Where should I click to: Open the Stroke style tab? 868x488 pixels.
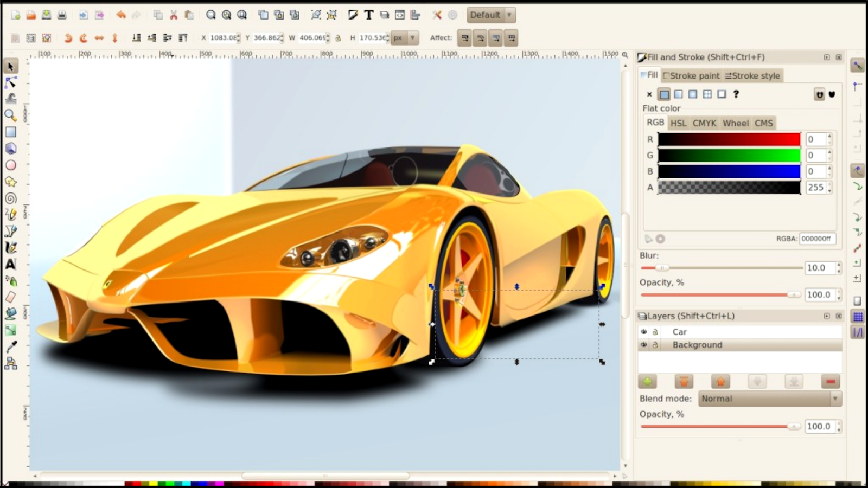click(752, 76)
